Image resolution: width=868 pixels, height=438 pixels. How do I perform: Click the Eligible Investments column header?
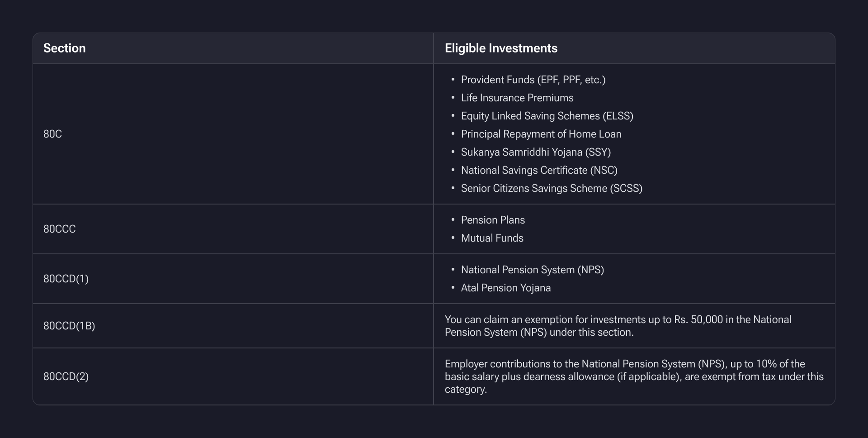tap(500, 48)
